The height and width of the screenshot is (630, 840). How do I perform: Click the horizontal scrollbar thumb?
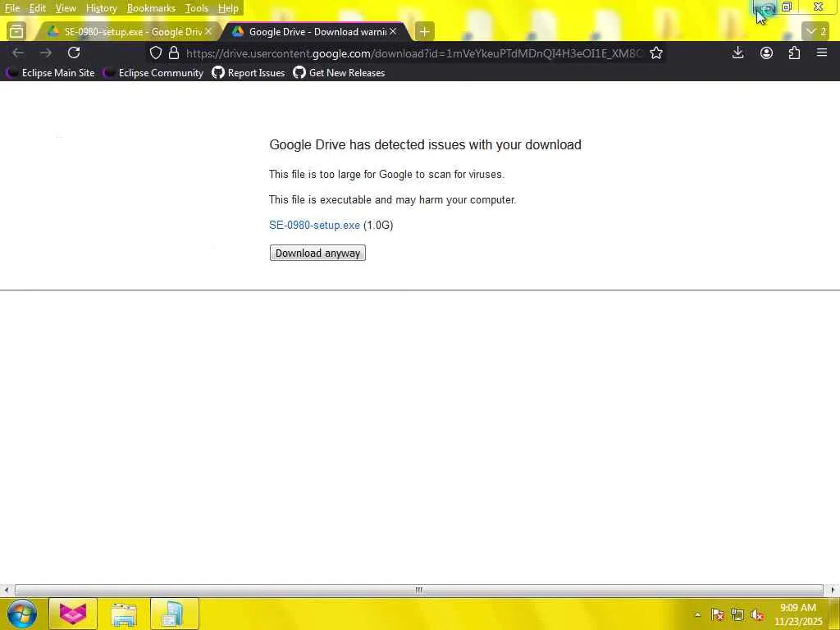(419, 590)
